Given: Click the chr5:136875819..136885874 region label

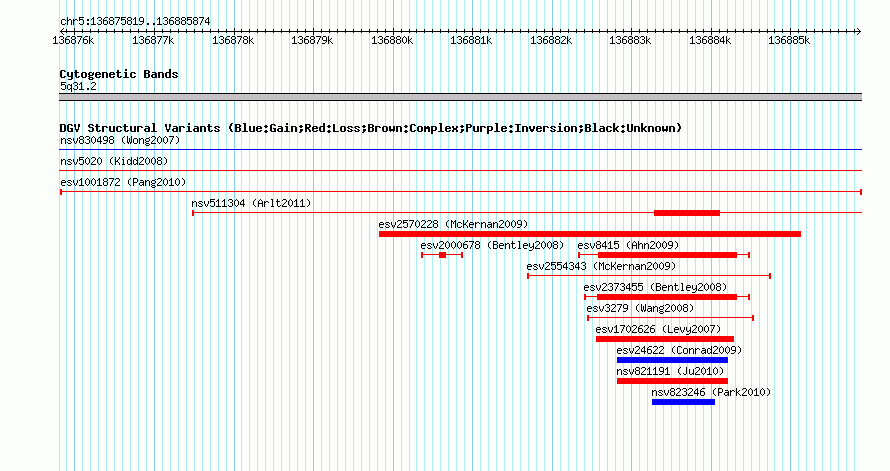Looking at the screenshot, I should pyautogui.click(x=135, y=21).
